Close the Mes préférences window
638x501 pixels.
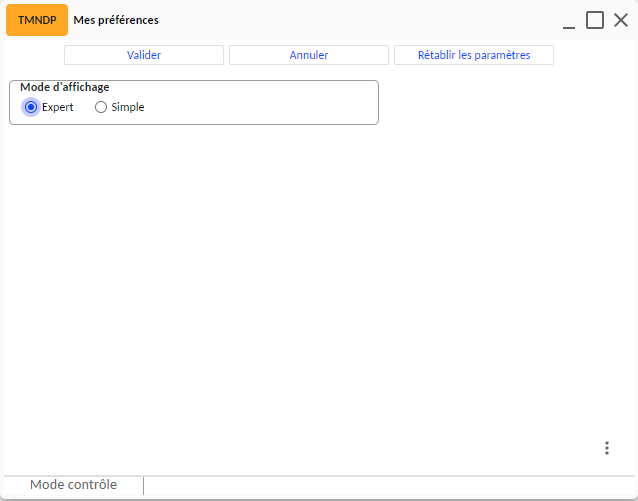pyautogui.click(x=621, y=20)
